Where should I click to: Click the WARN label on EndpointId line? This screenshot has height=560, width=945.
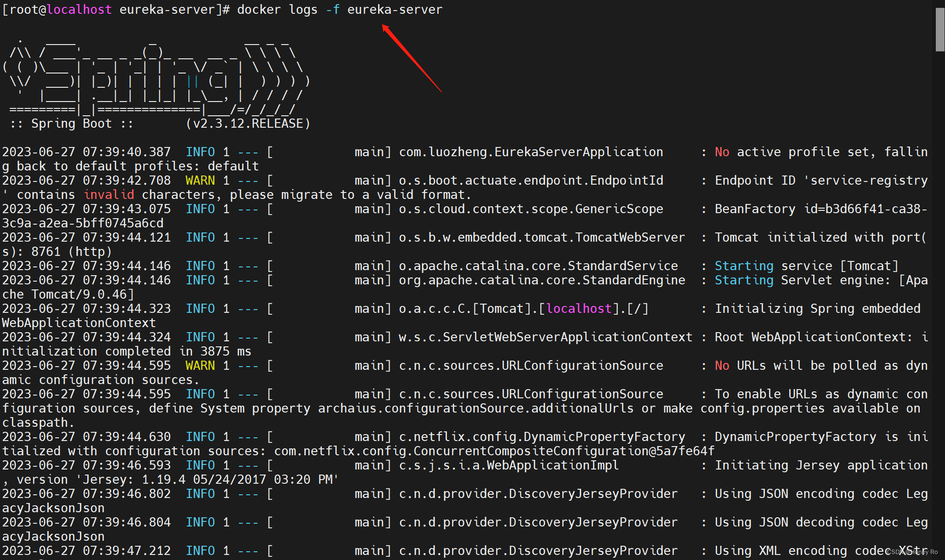click(x=200, y=181)
